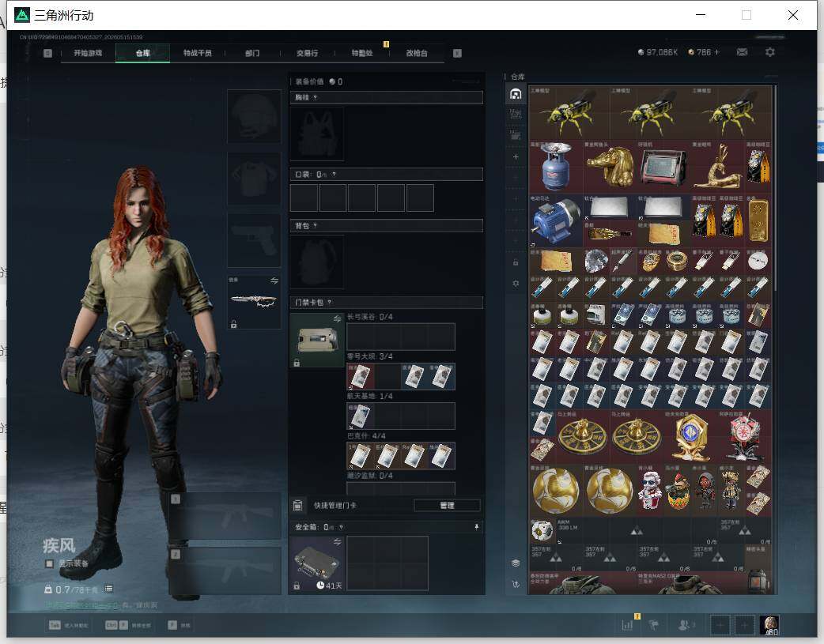Select the keycard in 航天基地 row
The image size is (824, 644).
tap(360, 416)
